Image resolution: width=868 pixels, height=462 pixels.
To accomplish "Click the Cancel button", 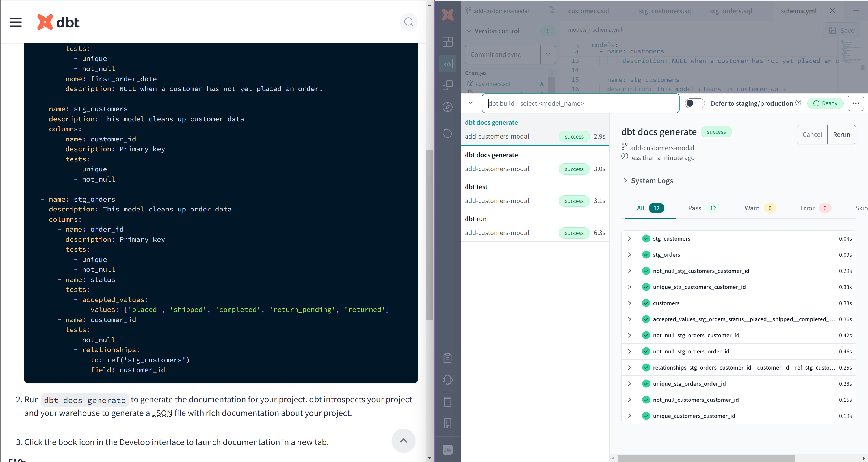I will point(812,135).
